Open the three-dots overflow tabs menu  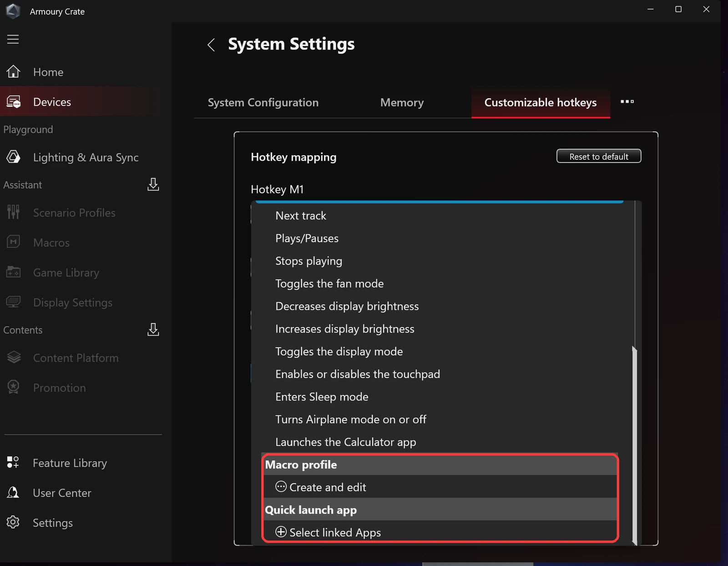[x=627, y=101]
